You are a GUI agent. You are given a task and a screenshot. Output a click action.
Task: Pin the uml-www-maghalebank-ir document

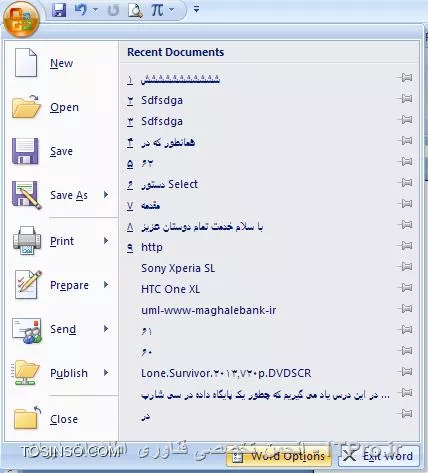tap(406, 309)
